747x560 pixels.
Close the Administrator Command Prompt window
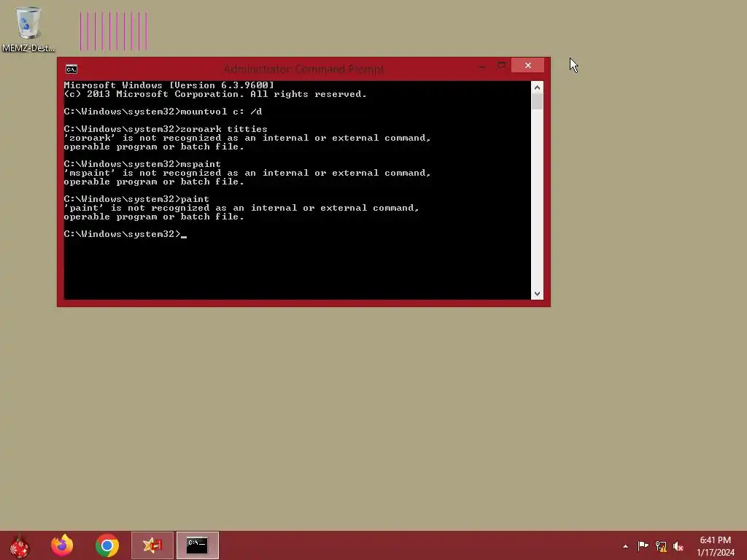click(528, 65)
